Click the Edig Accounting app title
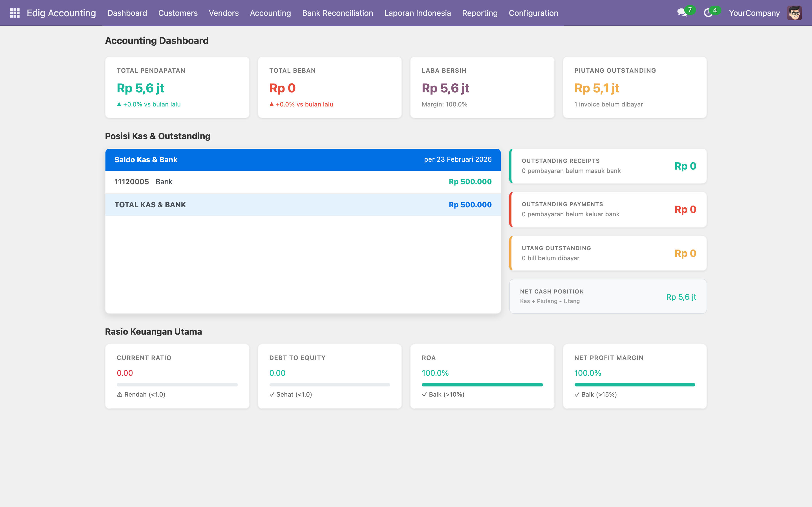The width and height of the screenshot is (812, 507). pos(61,13)
